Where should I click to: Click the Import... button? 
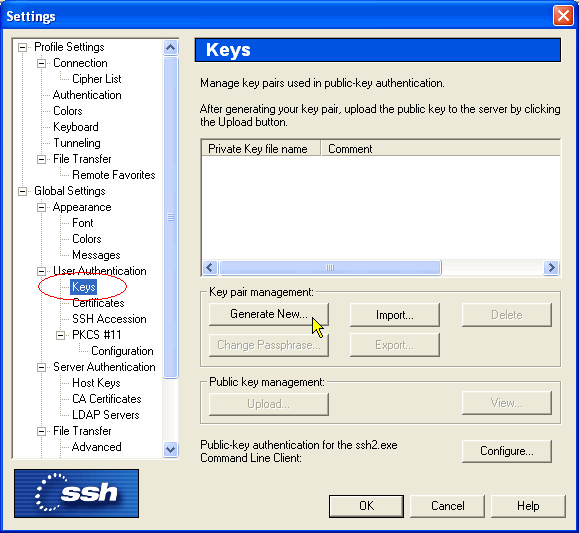click(x=395, y=315)
